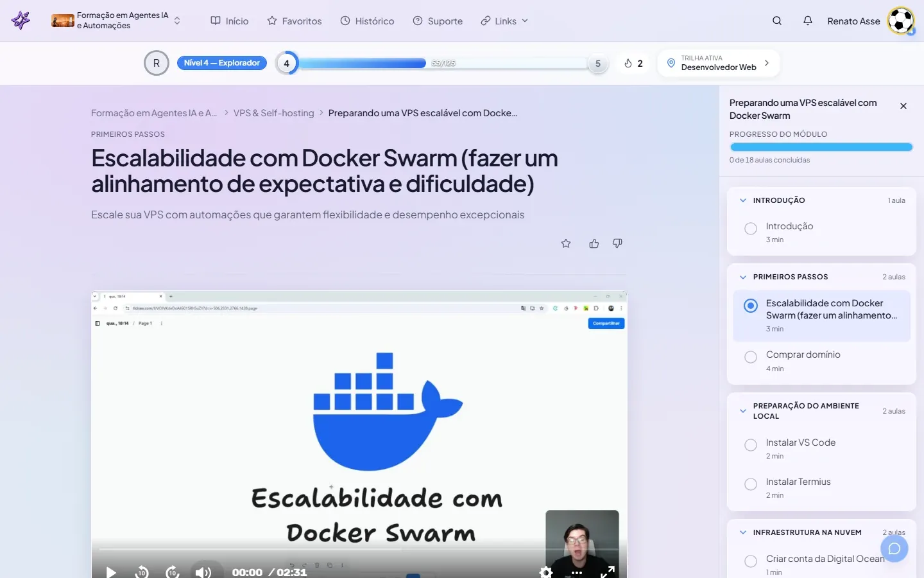Screen dimensions: 924x578
Task: Click Formação em Agentes IA breadcrumb
Action: coord(154,113)
